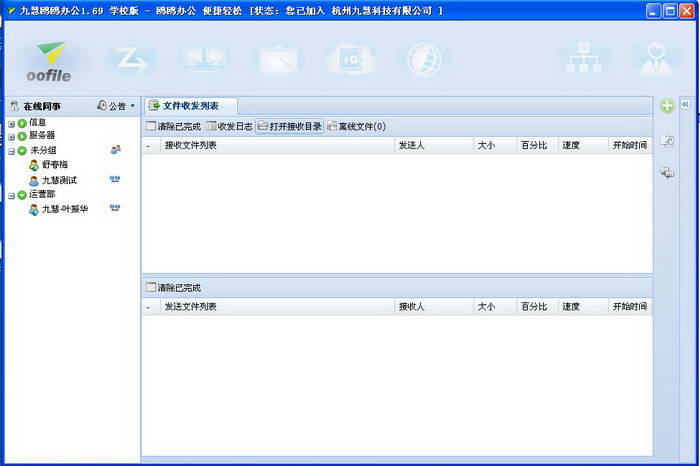This screenshot has height=466, width=700.
Task: Click the file copy icon on right sidebar
Action: 667,141
